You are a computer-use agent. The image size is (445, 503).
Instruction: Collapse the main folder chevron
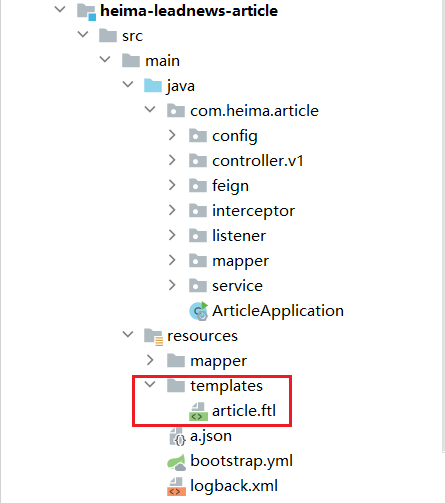[x=105, y=59]
